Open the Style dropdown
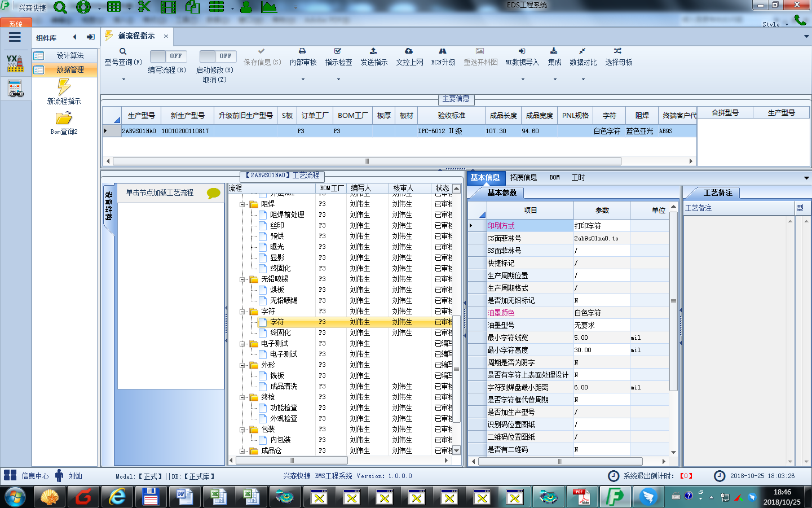The image size is (812, 508). pos(775,24)
